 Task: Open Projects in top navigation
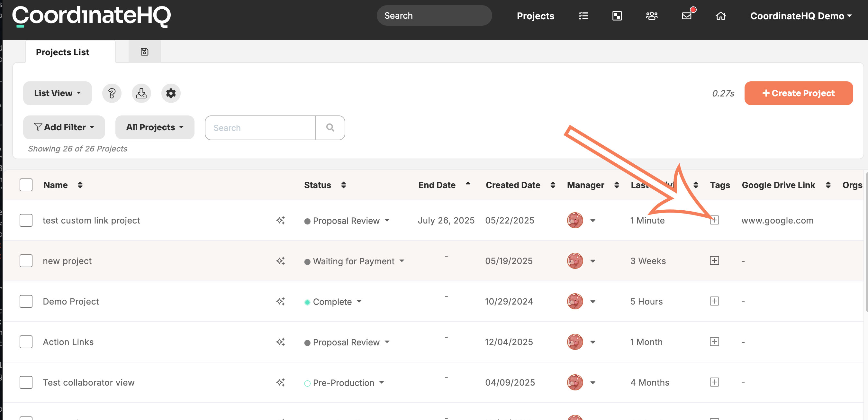[535, 16]
